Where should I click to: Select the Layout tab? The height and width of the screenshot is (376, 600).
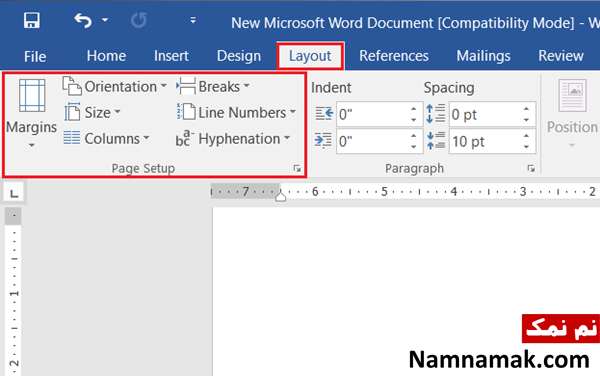(x=310, y=56)
